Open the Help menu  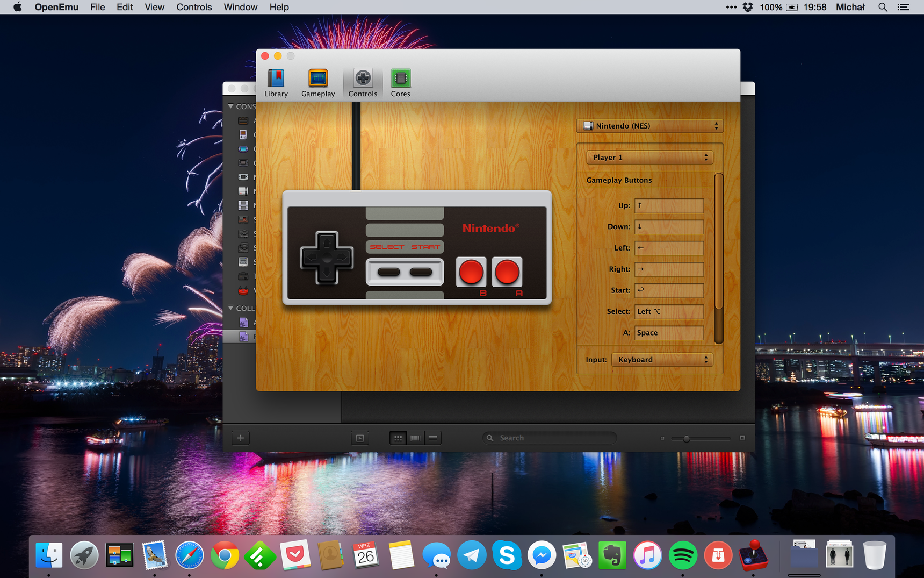click(279, 7)
